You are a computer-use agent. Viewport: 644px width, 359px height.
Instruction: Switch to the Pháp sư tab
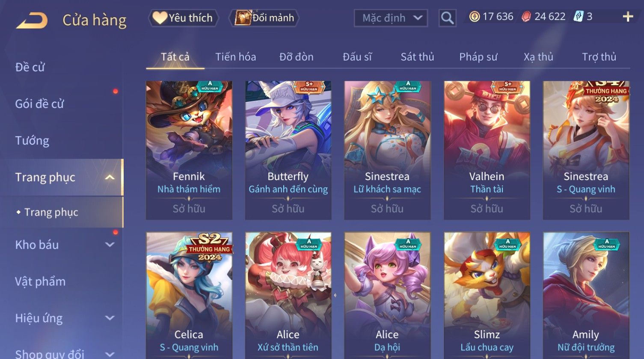point(478,57)
